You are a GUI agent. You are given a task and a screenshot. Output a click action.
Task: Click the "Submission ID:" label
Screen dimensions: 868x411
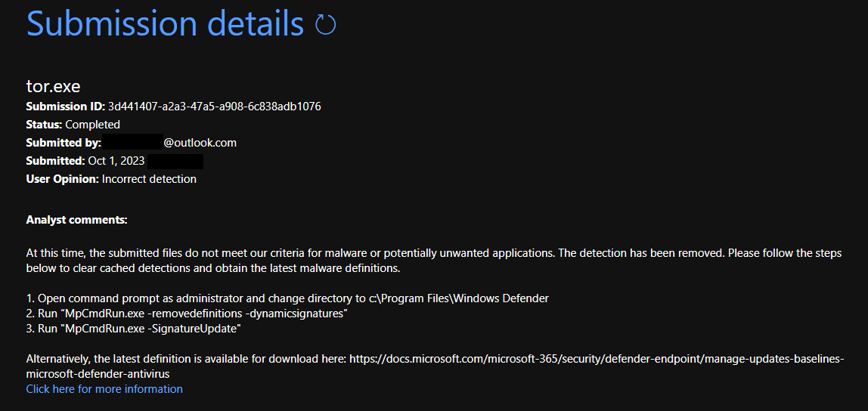[x=65, y=107]
